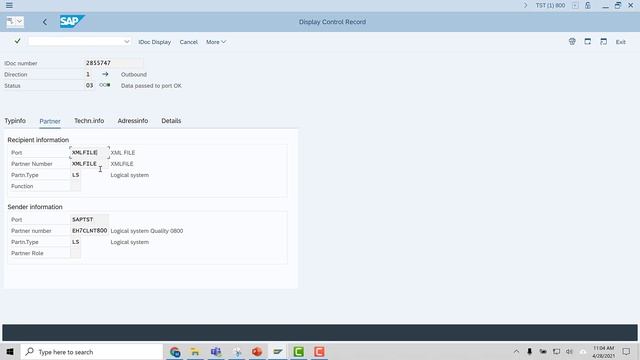This screenshot has height=360, width=640.
Task: Click the status 03 traffic light icon
Action: pos(105,85)
